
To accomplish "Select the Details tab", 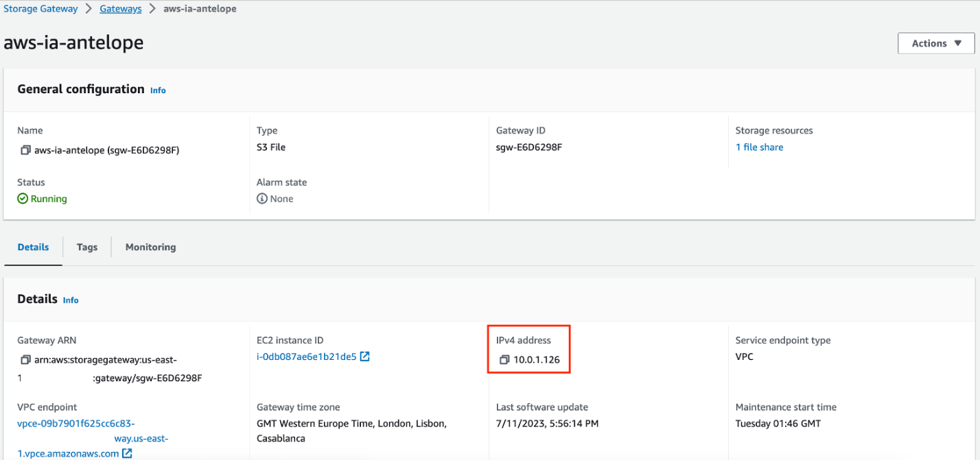I will [33, 247].
